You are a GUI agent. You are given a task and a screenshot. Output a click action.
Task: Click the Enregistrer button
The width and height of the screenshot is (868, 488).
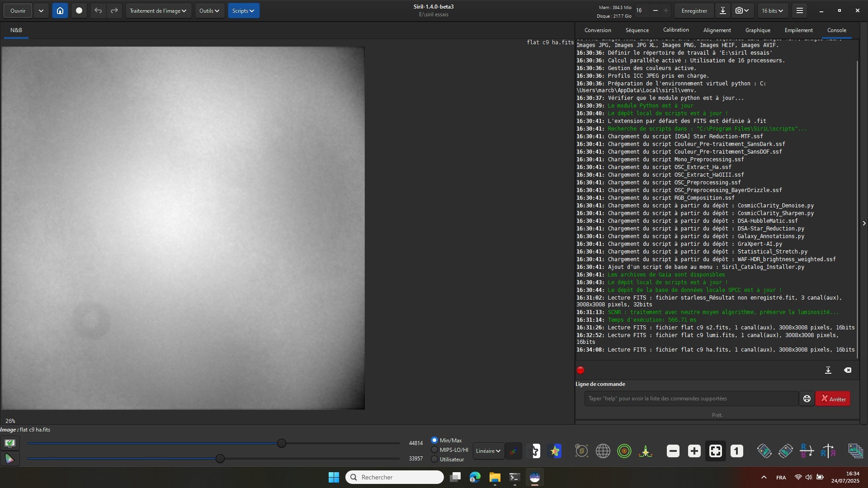tap(694, 10)
